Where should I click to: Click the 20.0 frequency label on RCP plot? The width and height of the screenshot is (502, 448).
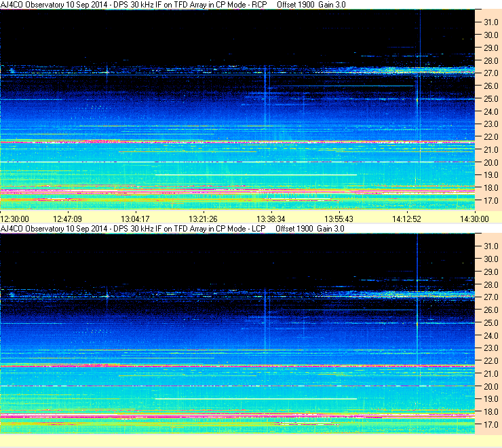tap(491, 162)
